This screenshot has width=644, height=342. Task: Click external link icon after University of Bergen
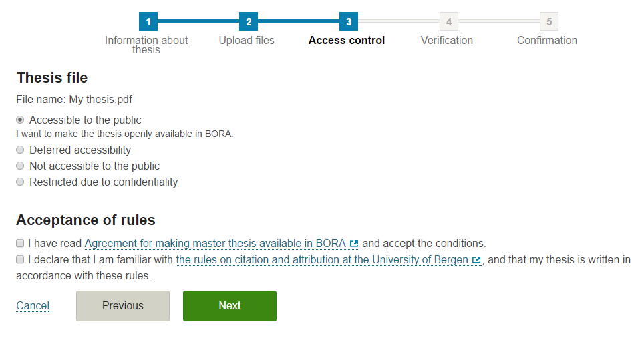point(476,260)
